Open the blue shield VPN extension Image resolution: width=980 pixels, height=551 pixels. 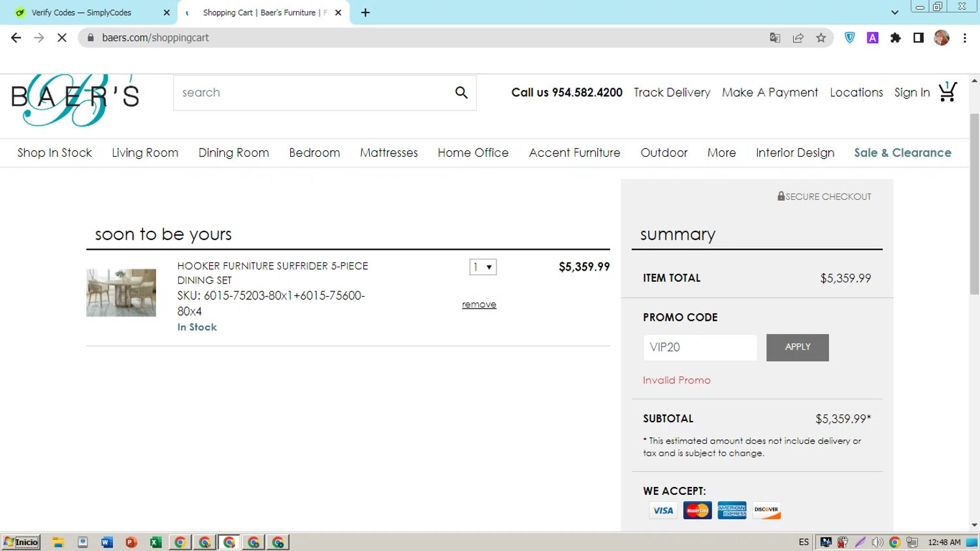[x=849, y=38]
